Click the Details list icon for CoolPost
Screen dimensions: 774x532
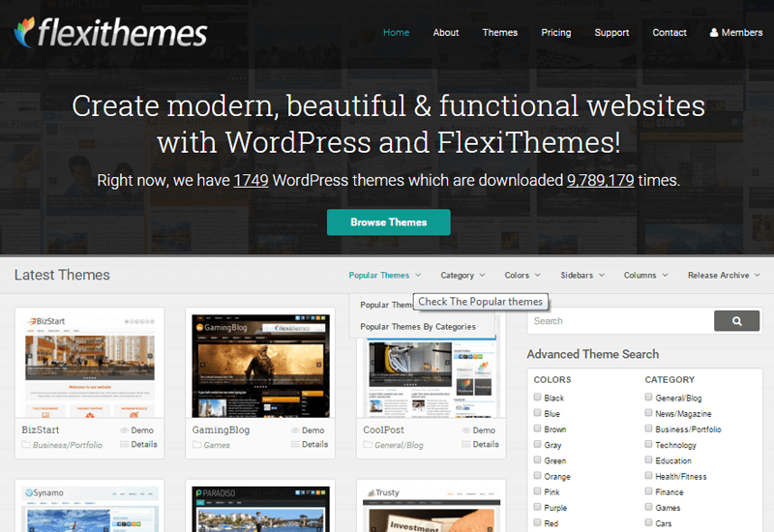tap(466, 444)
